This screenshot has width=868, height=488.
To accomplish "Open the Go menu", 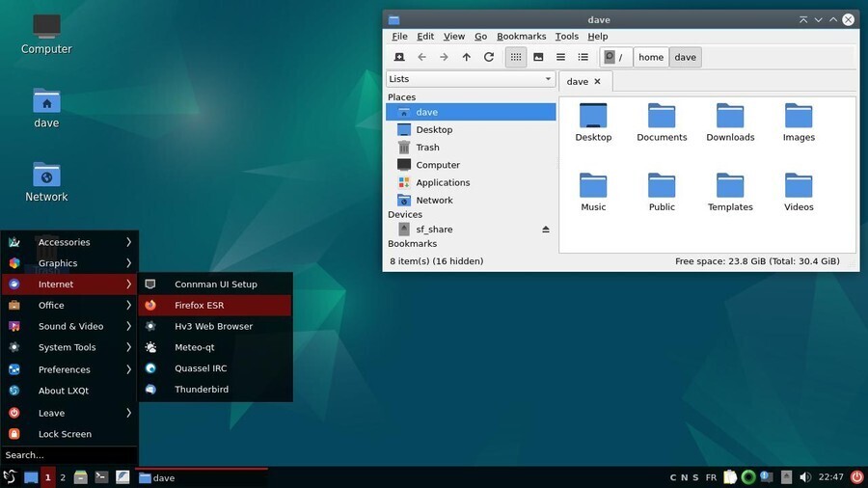I will tap(480, 36).
